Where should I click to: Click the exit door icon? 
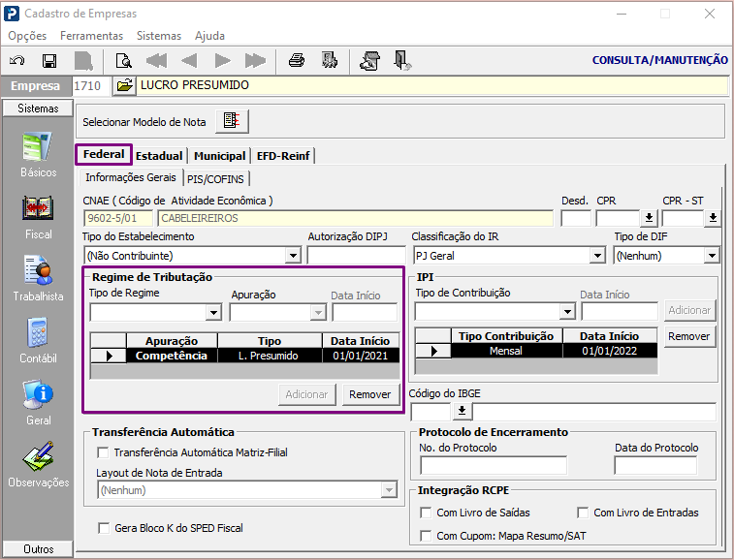tap(402, 61)
